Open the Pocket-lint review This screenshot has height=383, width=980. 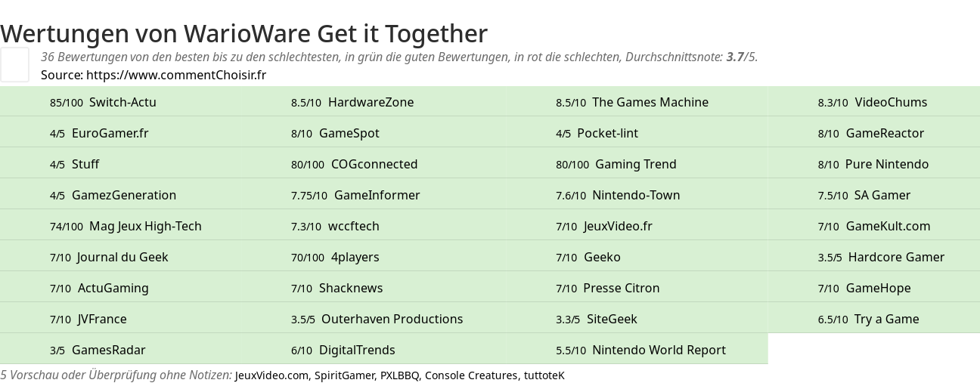pyautogui.click(x=597, y=133)
